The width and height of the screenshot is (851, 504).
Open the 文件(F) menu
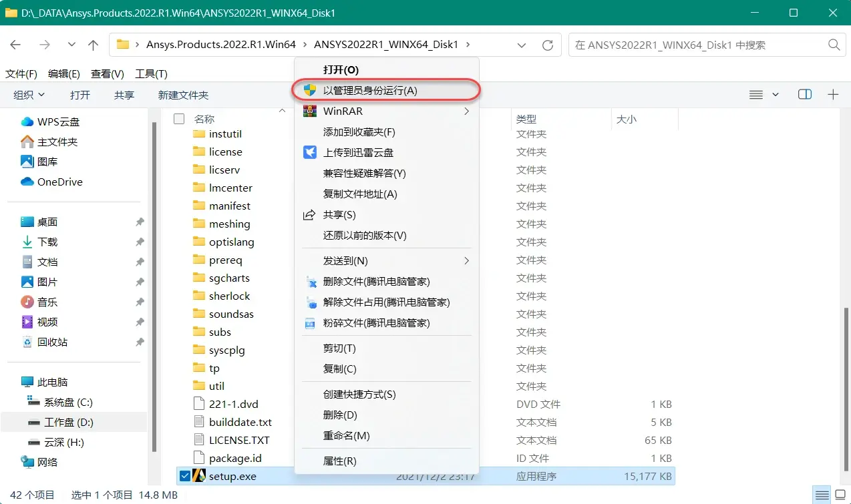pyautogui.click(x=21, y=73)
